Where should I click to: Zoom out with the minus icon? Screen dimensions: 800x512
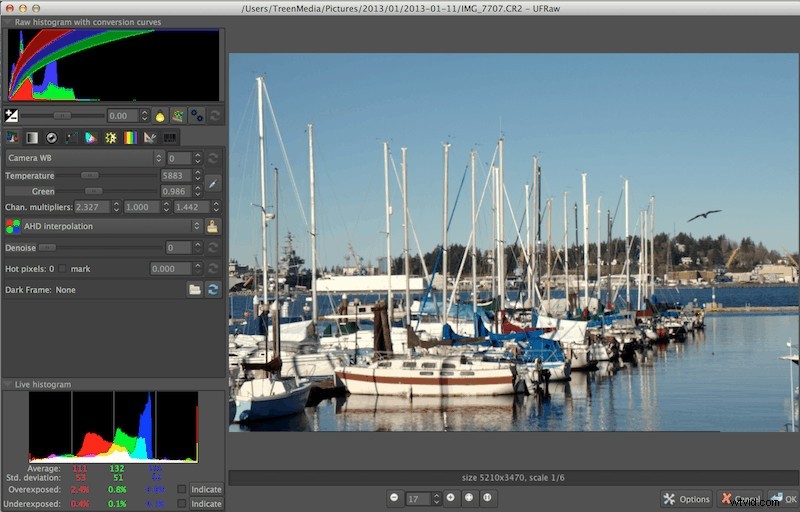[394, 498]
